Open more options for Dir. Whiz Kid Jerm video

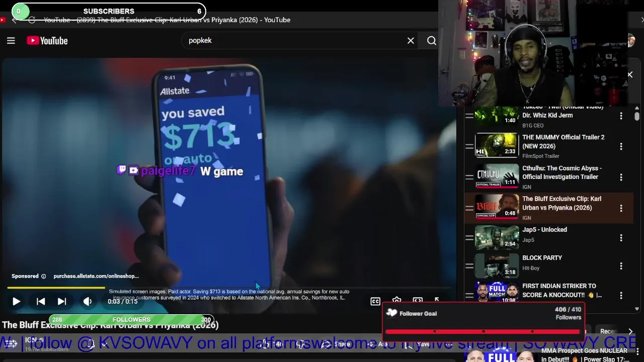(x=621, y=116)
